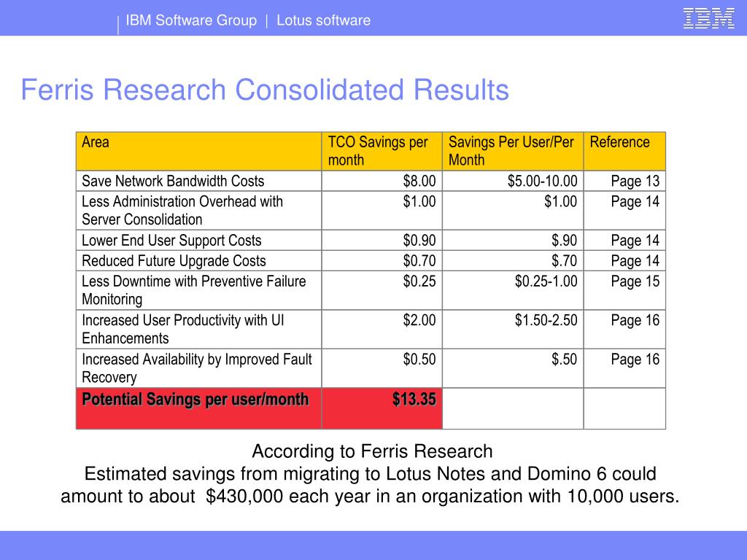Click the 'According to Ferris Research' caption line

pyautogui.click(x=372, y=451)
